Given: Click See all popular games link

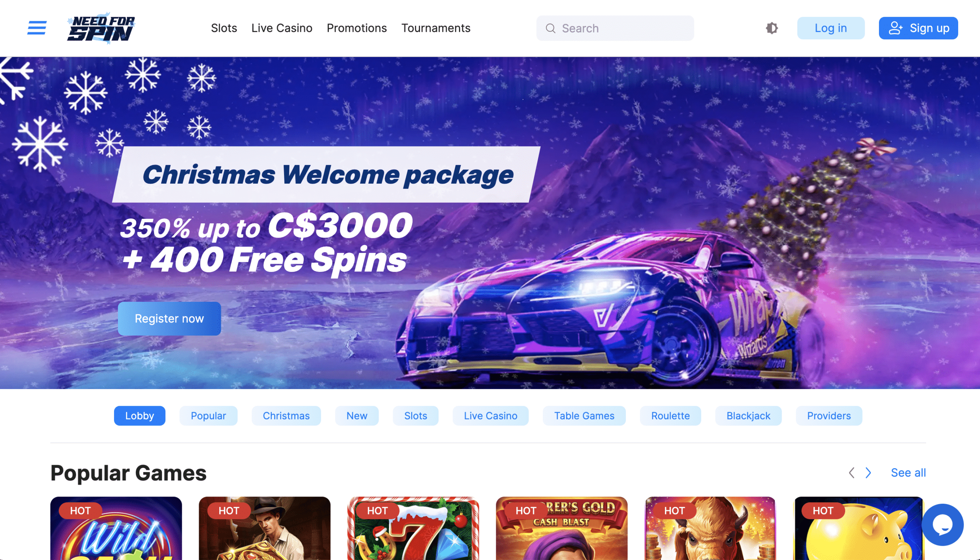Looking at the screenshot, I should (x=908, y=473).
